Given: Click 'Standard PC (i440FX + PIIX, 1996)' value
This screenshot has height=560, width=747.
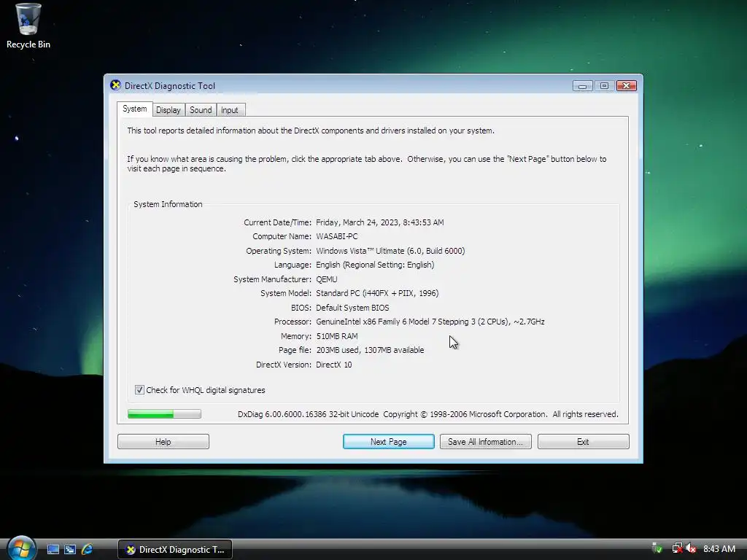Looking at the screenshot, I should coord(377,293).
